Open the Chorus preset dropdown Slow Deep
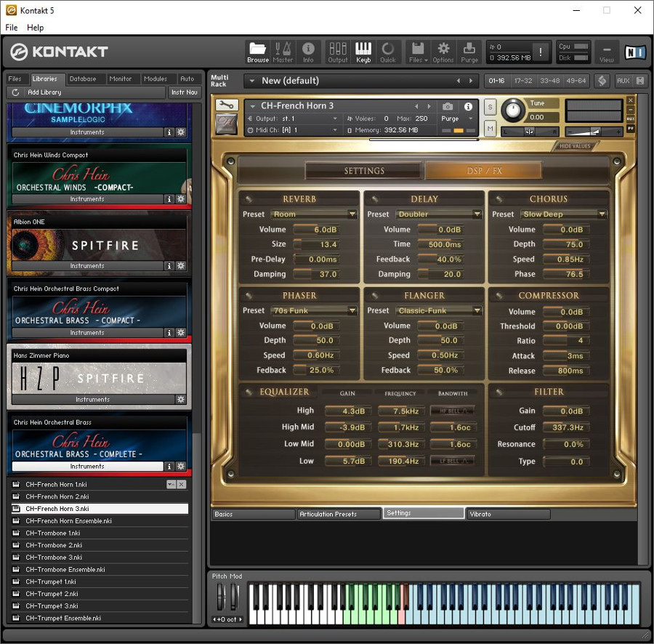This screenshot has width=654, height=644. coord(563,214)
